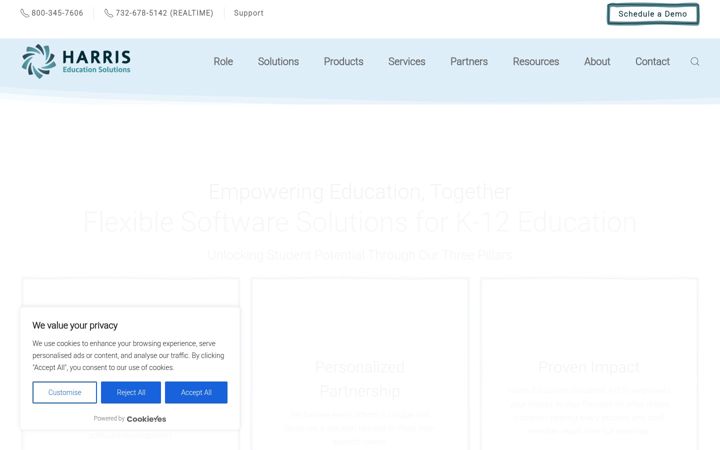Click Schedule a Demo button

coord(653,14)
